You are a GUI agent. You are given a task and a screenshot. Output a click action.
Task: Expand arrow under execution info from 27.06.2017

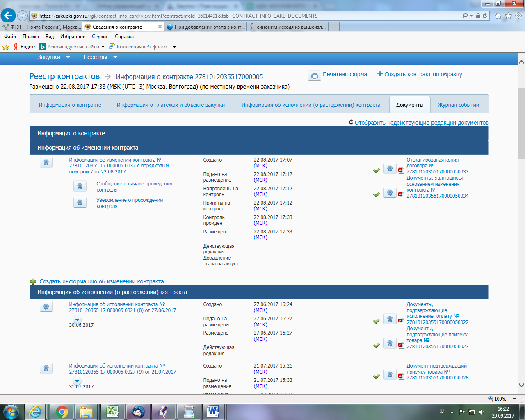pos(77,320)
